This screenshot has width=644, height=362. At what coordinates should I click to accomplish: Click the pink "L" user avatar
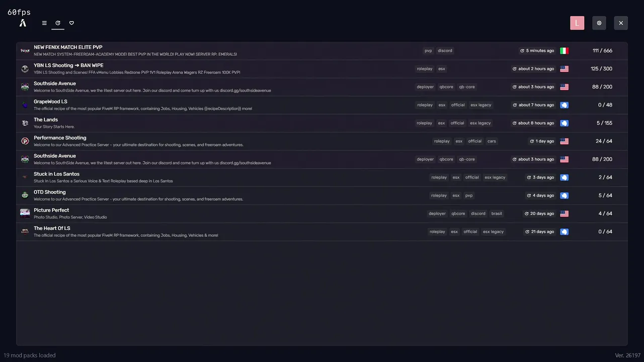[577, 23]
